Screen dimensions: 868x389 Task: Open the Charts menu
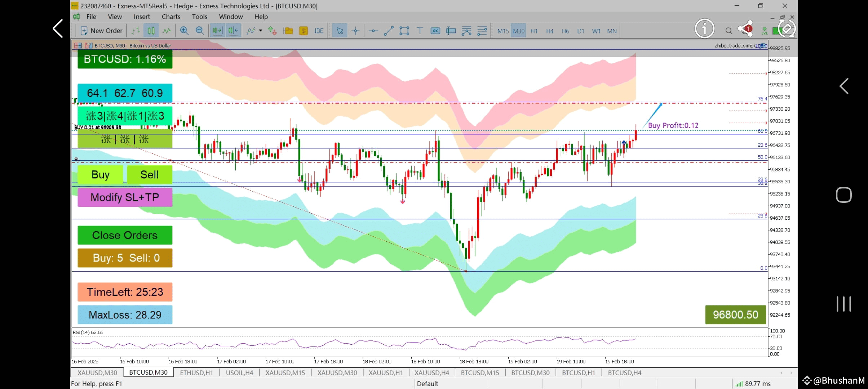pos(171,17)
